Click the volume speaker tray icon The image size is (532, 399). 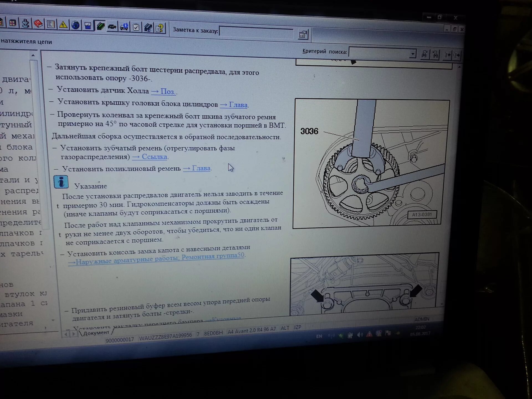[x=360, y=335]
